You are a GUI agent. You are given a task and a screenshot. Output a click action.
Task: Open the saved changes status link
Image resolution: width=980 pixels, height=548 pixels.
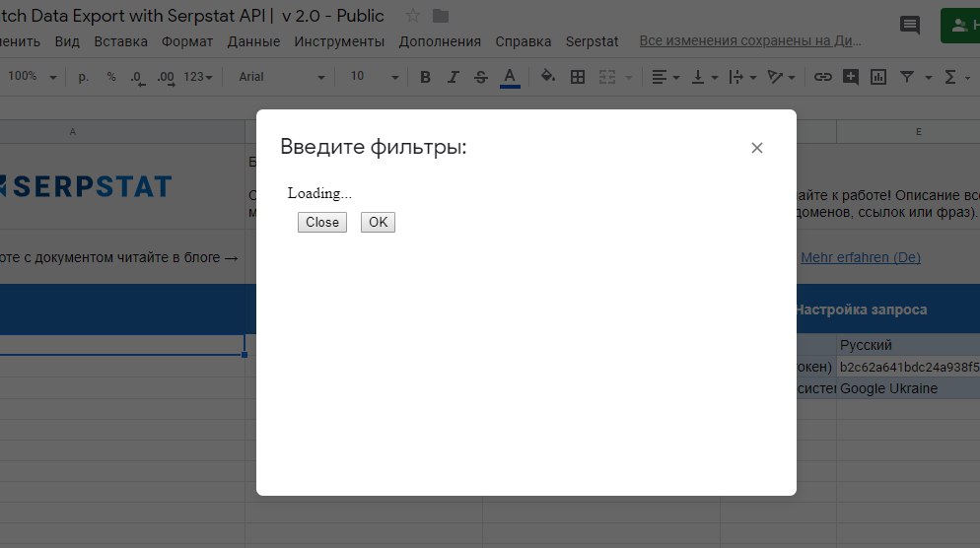pos(750,40)
